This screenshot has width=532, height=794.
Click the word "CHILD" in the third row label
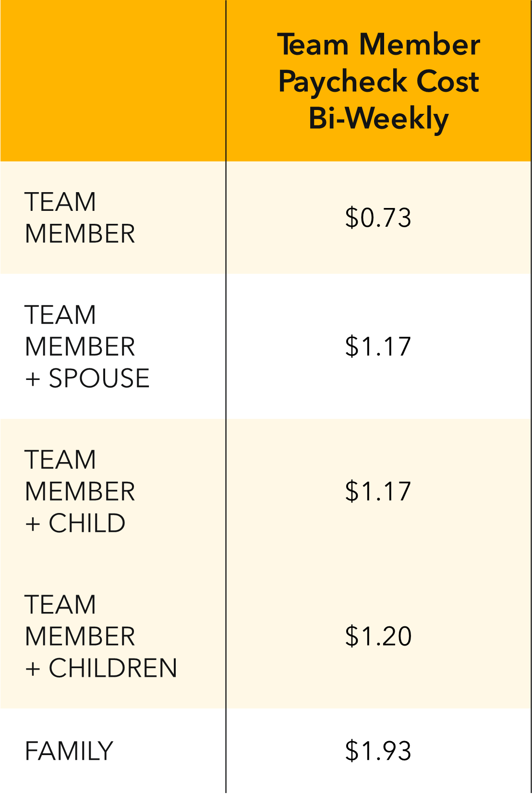(x=87, y=523)
